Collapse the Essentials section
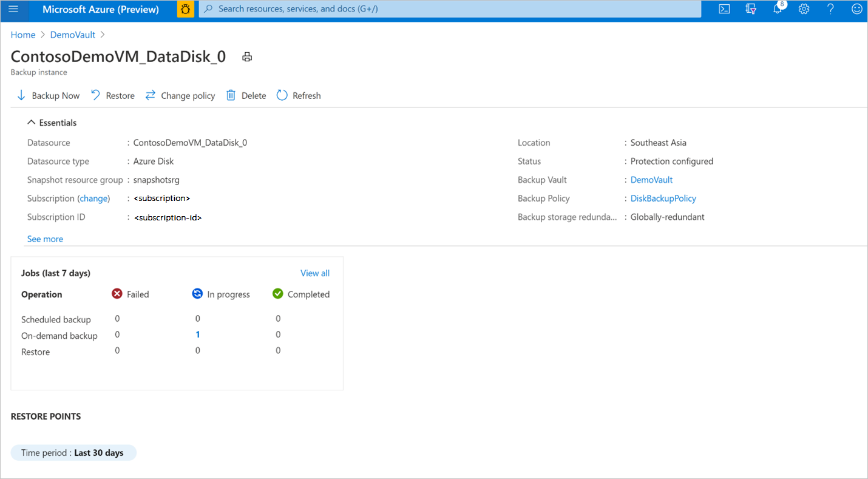Viewport: 868px width, 479px height. tap(52, 123)
